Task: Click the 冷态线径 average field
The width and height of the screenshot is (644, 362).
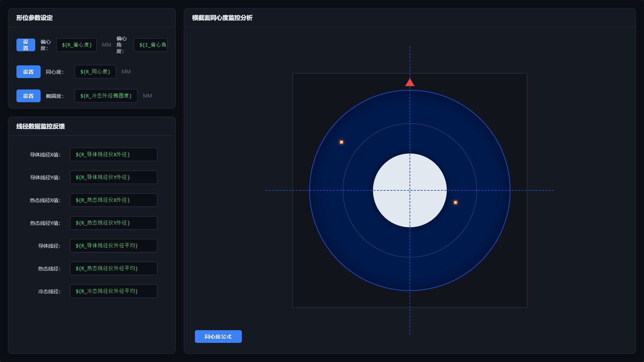Action: [114, 291]
